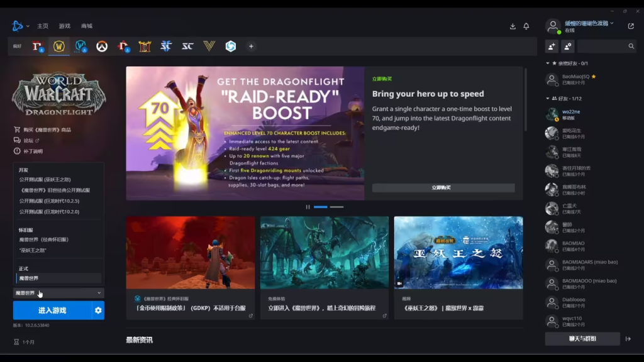Screen dimensions: 644x362
Task: Open the 游戏 games tab
Action: pyautogui.click(x=65, y=26)
